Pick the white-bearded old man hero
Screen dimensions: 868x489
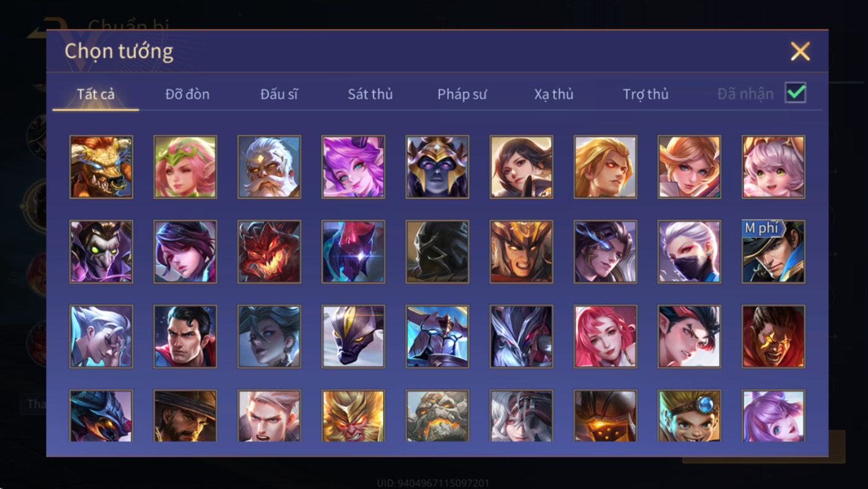coord(270,167)
